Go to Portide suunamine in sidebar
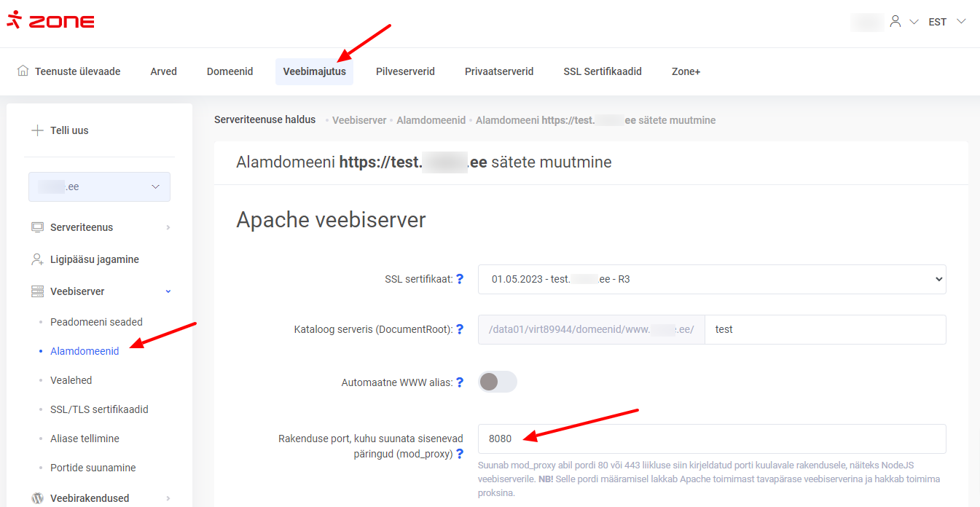The width and height of the screenshot is (980, 507). [93, 468]
